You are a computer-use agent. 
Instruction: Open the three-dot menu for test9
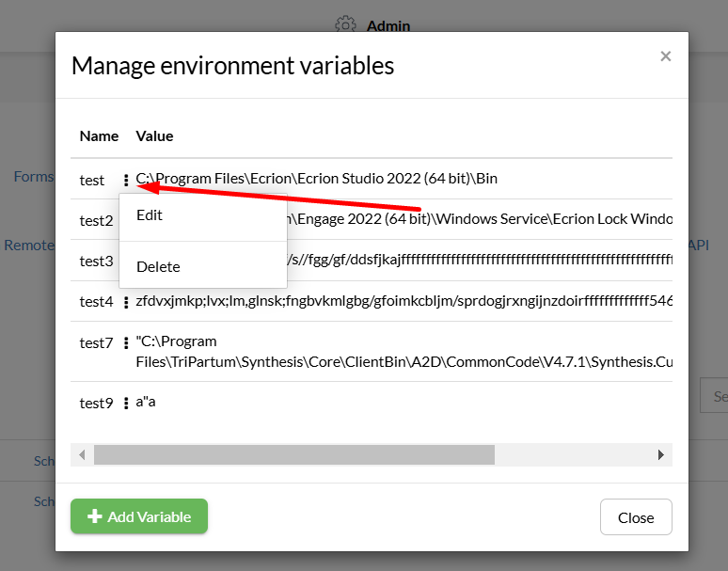click(126, 403)
